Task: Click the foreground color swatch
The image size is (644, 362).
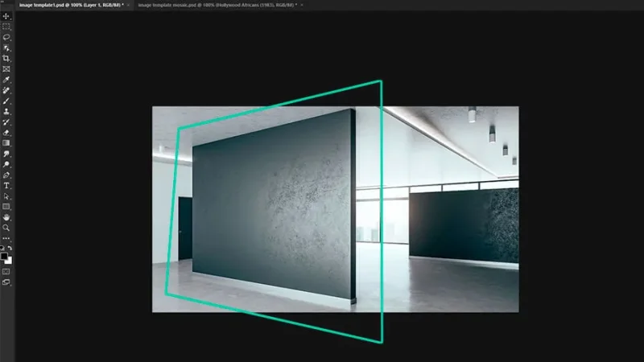Action: coord(5,256)
